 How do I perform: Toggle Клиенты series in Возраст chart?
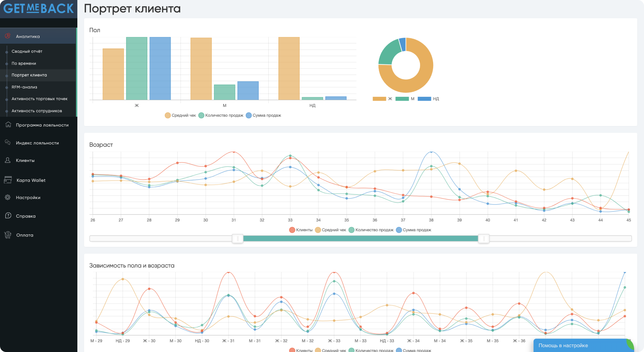[301, 230]
